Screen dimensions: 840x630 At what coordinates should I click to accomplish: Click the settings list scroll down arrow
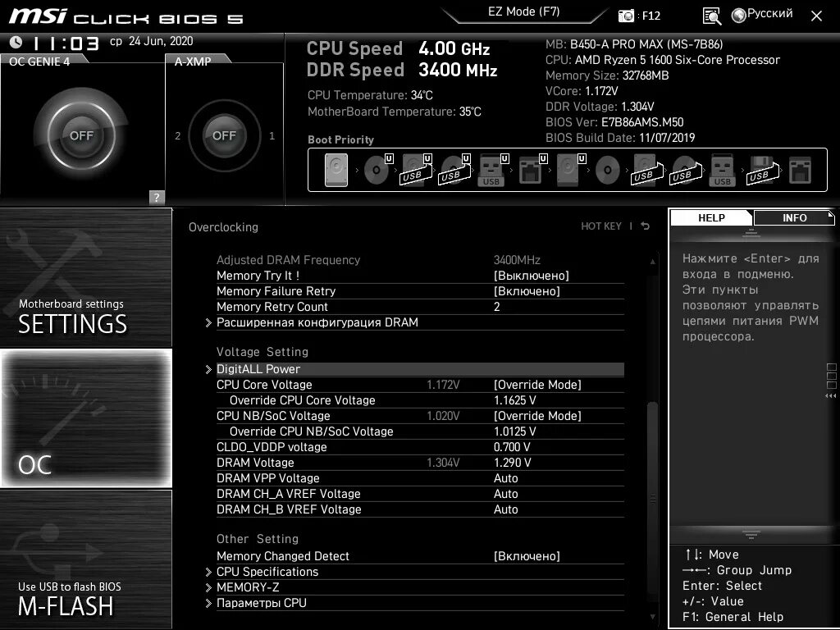pos(652,617)
